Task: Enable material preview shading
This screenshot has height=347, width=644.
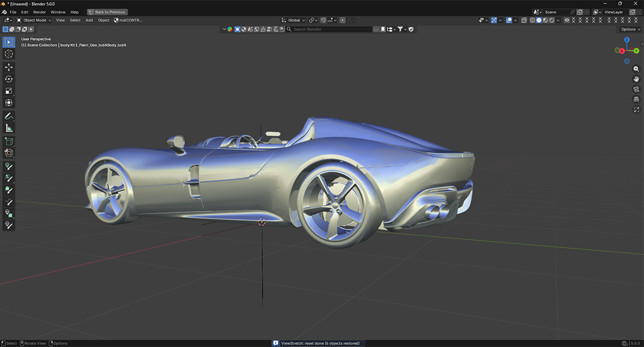Action: [545, 20]
